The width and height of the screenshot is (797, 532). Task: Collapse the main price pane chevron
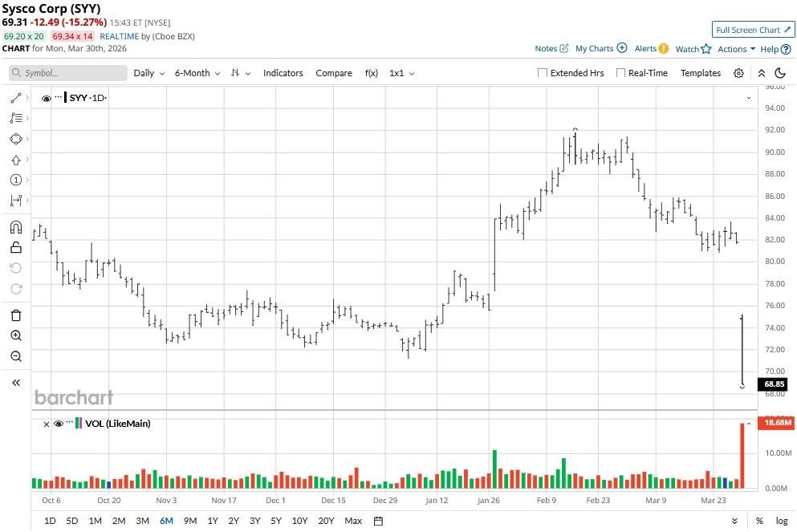(x=749, y=98)
